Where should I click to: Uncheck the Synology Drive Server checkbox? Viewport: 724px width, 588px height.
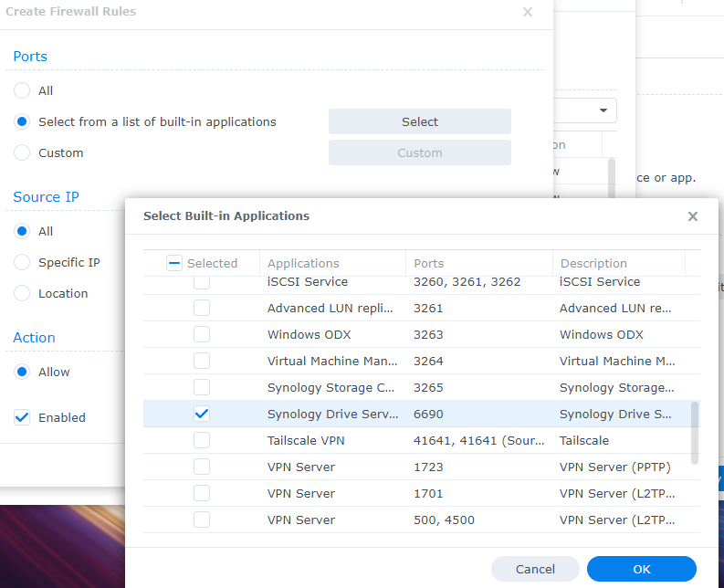202,414
